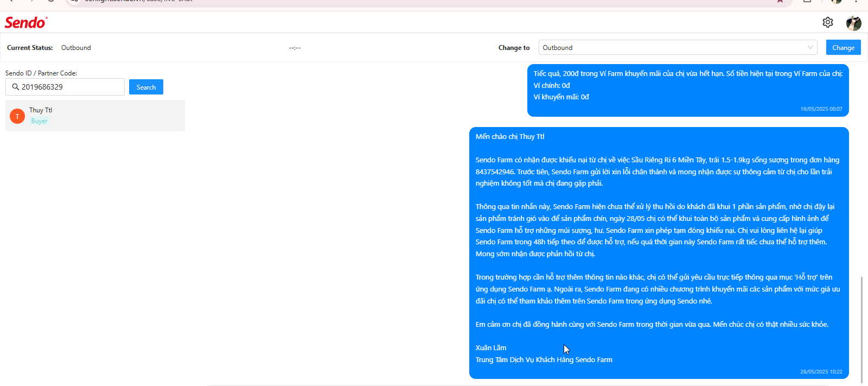Click the 'Current Status:' label
The width and height of the screenshot is (868, 386).
coord(30,48)
